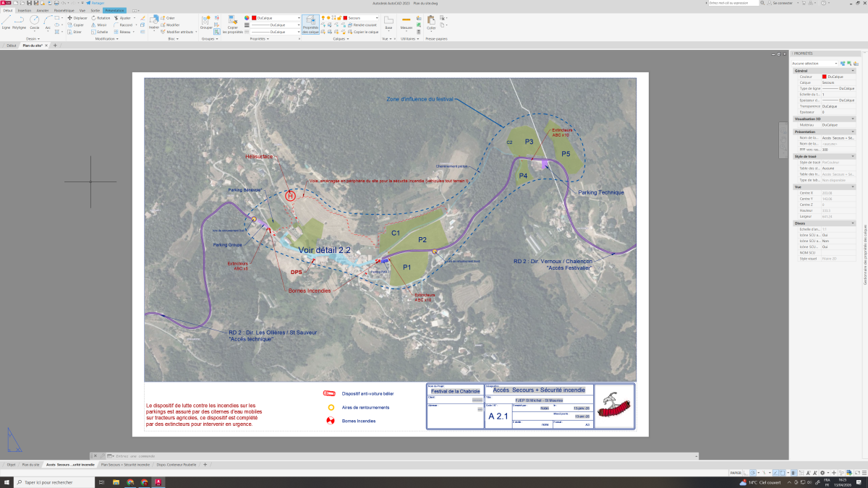Click the red Couleur swatch in properties
868x488 pixels.
point(825,77)
